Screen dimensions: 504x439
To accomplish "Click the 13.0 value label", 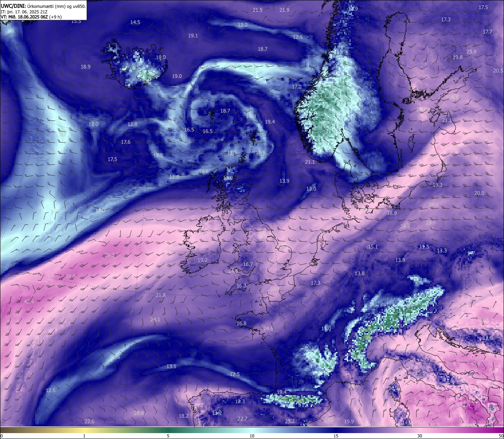I will (x=311, y=189).
